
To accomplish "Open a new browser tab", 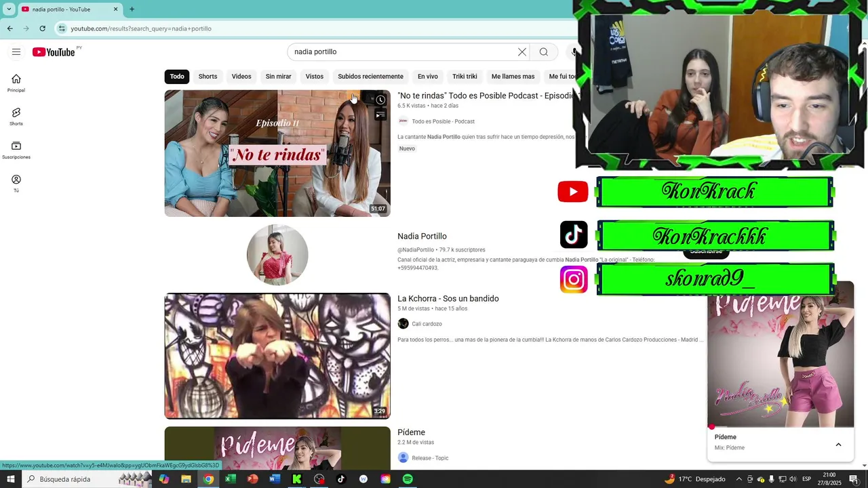I will (x=132, y=9).
